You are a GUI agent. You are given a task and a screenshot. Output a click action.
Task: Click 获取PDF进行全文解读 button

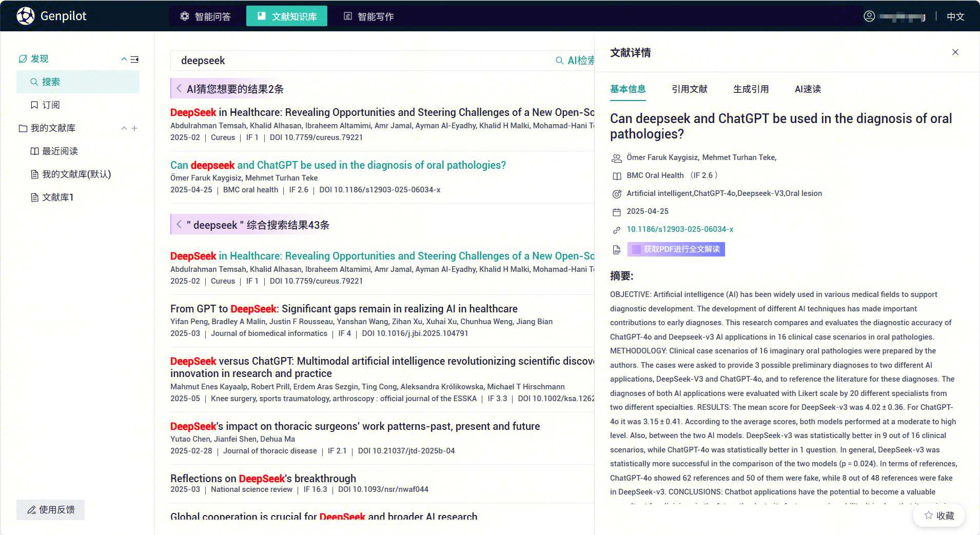point(676,249)
